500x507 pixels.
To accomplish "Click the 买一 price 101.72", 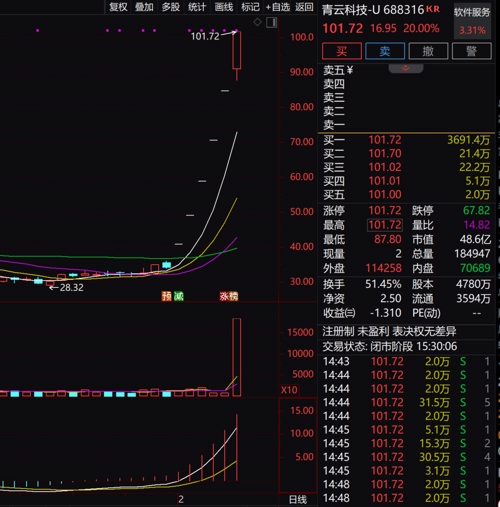I will pyautogui.click(x=385, y=140).
